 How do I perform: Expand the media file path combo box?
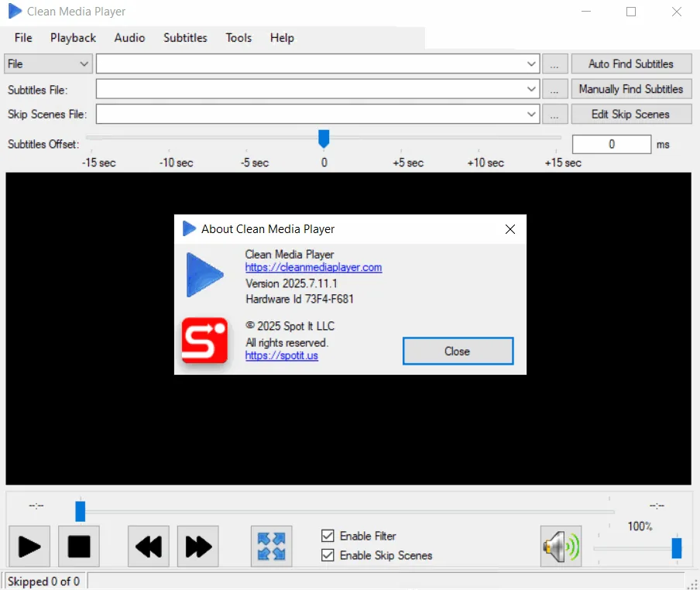tap(531, 63)
